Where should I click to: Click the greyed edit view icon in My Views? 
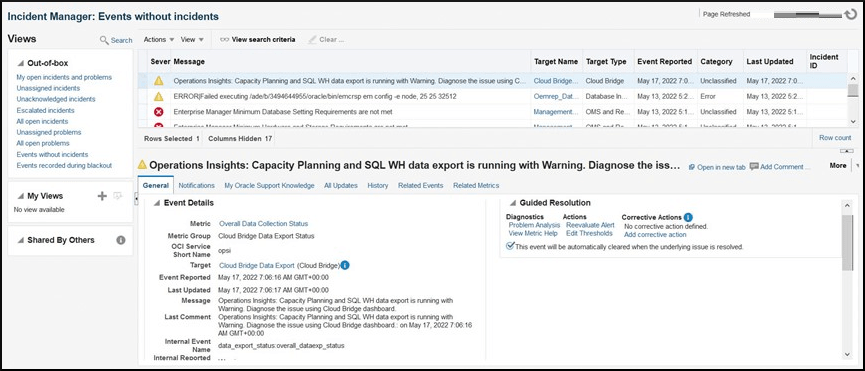117,196
